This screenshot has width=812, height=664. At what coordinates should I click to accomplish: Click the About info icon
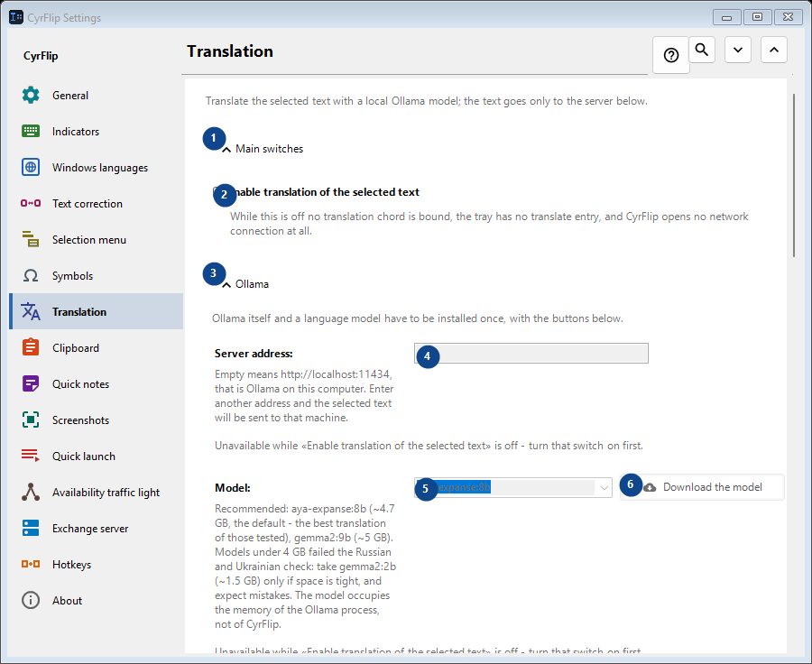pos(31,600)
